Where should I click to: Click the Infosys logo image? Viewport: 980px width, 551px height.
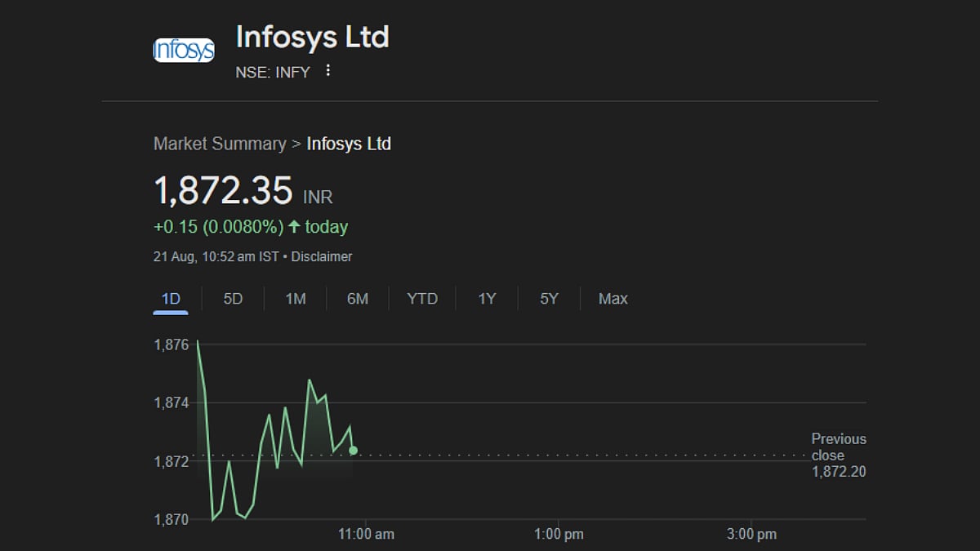184,51
